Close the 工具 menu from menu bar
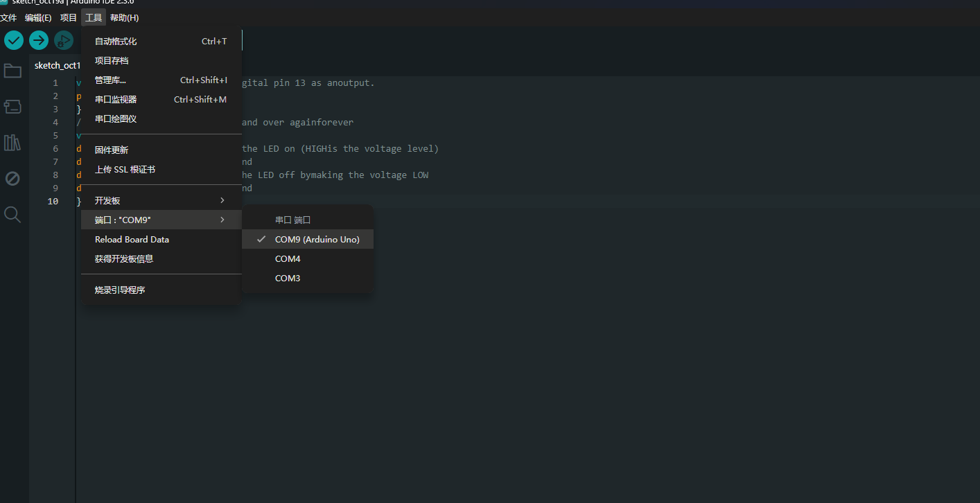 coord(94,17)
